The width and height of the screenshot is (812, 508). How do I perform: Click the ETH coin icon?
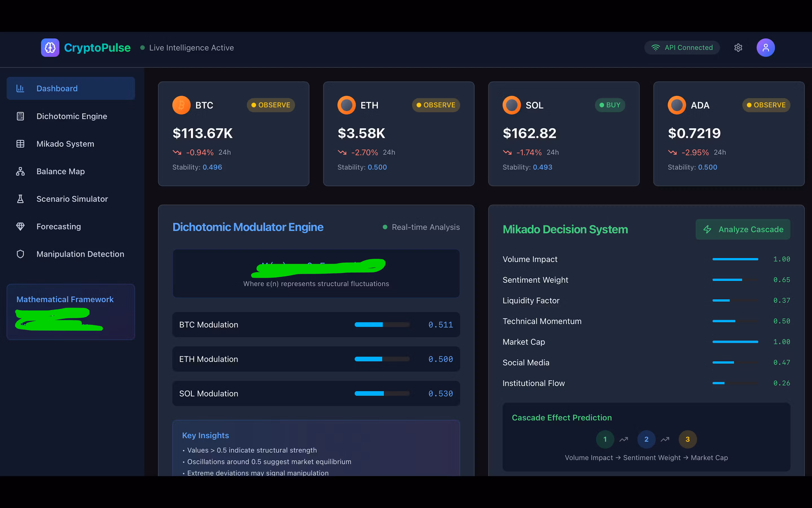point(346,105)
